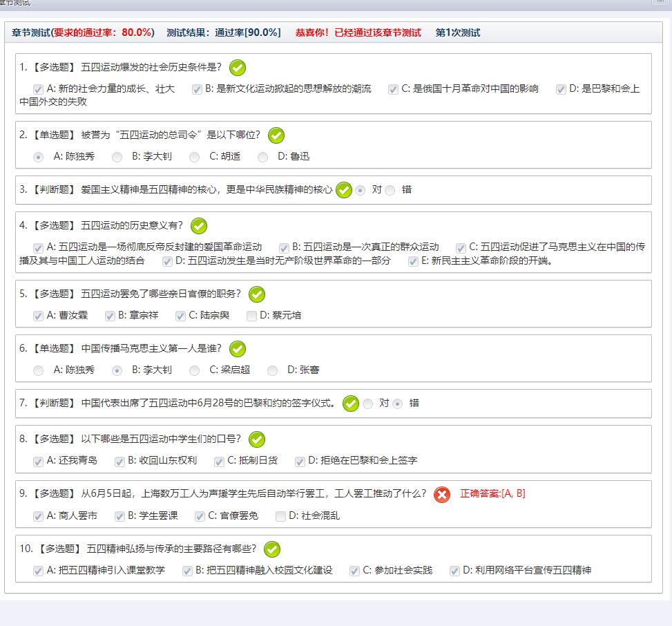Uncheck A: 还我青岛 in question 8
The width and height of the screenshot is (672, 626).
coord(39,461)
